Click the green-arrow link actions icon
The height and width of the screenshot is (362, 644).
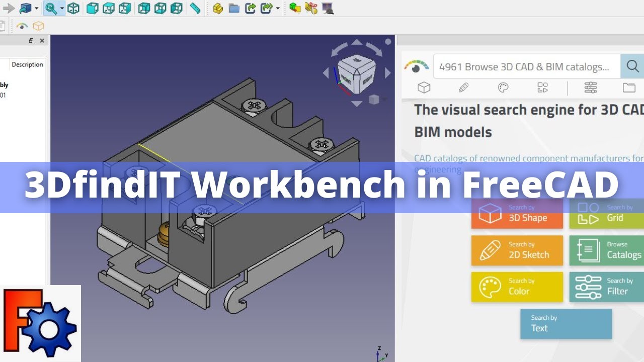[x=267, y=8]
